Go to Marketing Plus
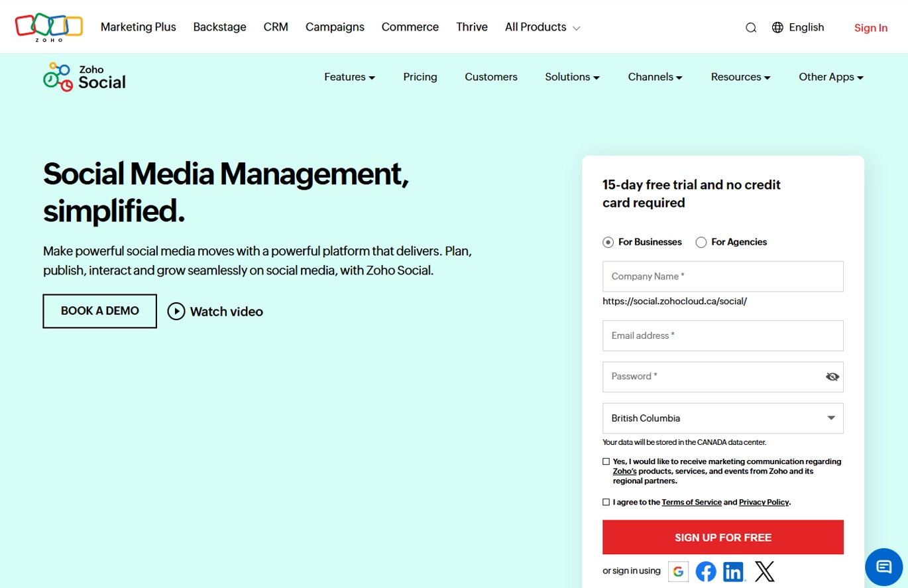Screen dimensions: 908x588 139,27
